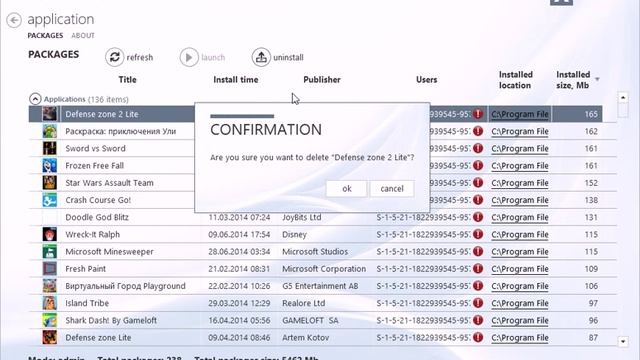The height and width of the screenshot is (360, 640).
Task: Select the Microsoft Minesweeper title
Action: [109, 251]
